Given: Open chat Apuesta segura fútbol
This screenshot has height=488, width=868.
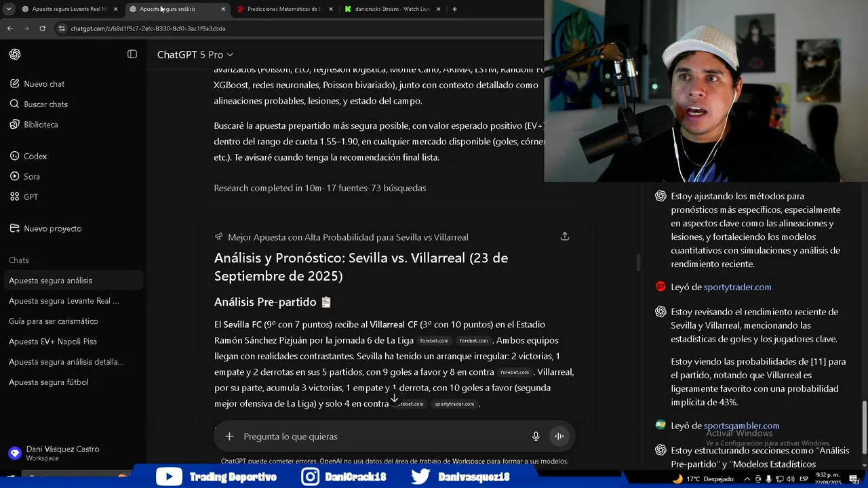Looking at the screenshot, I should click(72, 382).
